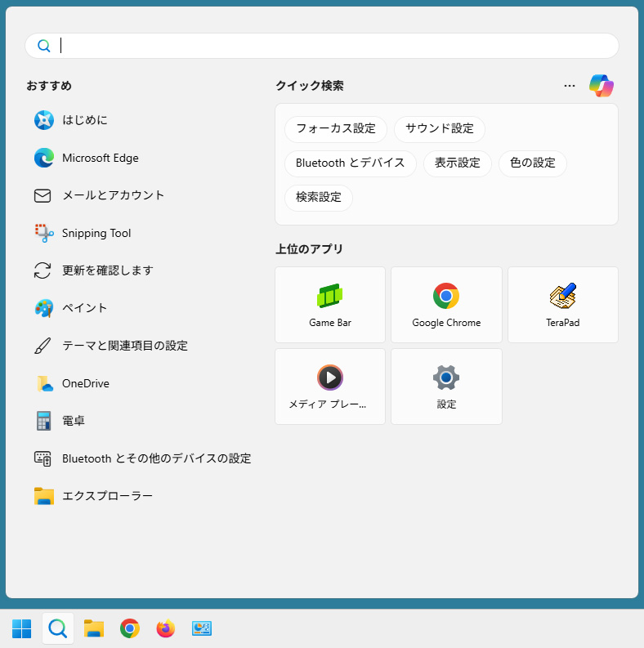The image size is (644, 648).
Task: Launch Game Bar from top apps
Action: [330, 305]
